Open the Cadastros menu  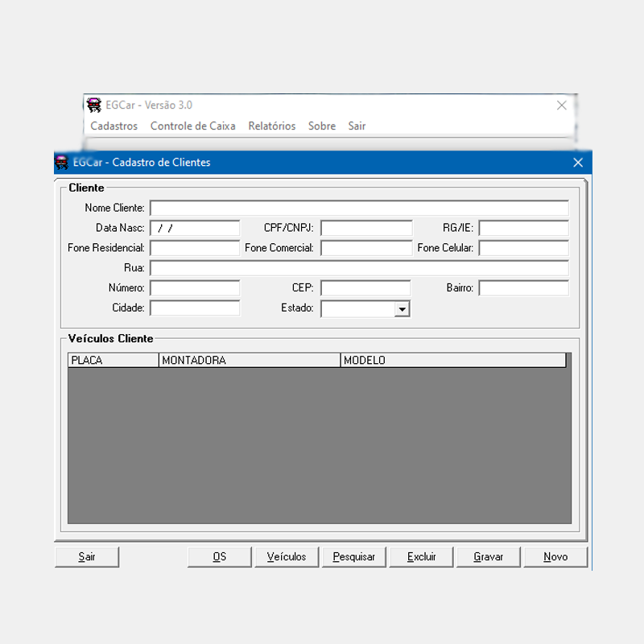click(114, 126)
